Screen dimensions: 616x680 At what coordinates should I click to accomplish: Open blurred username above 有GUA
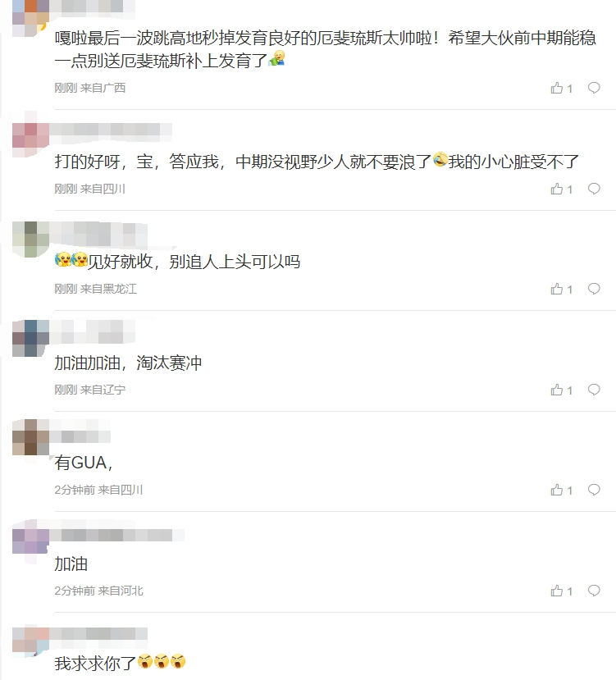(x=80, y=436)
